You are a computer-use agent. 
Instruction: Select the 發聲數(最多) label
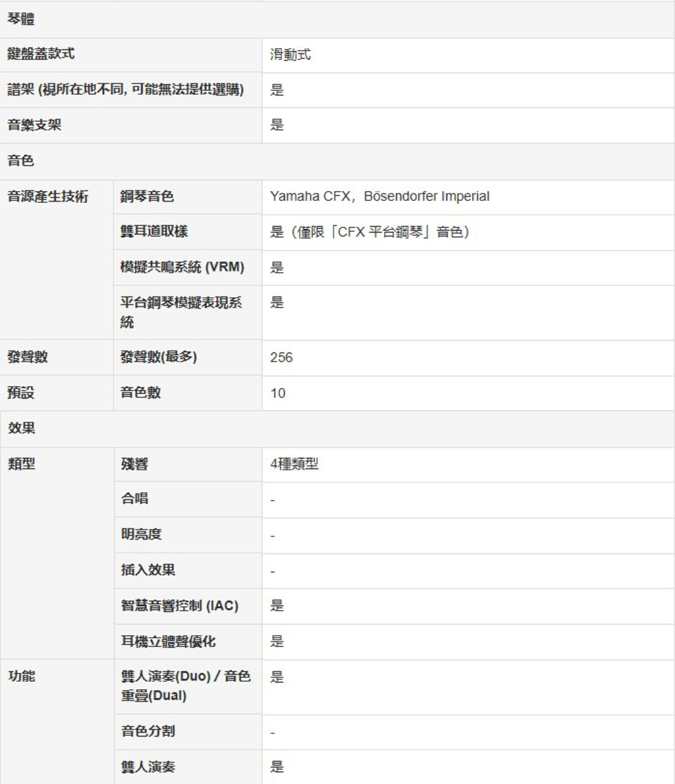159,357
